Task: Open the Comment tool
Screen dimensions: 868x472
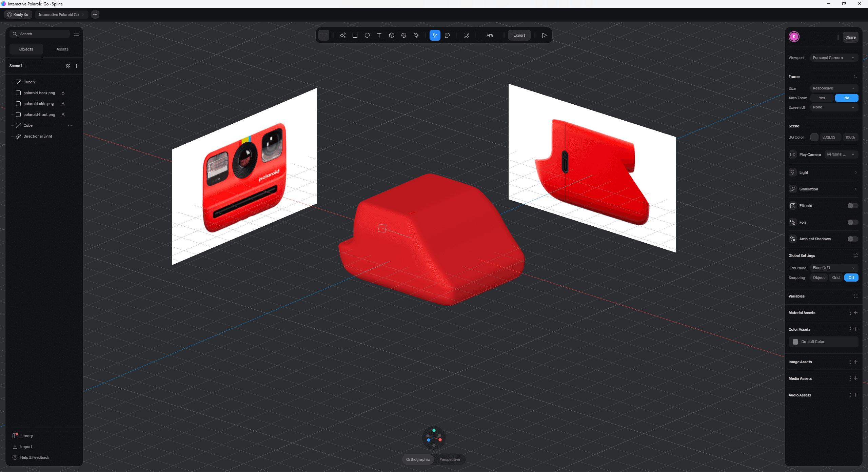Action: pyautogui.click(x=448, y=35)
